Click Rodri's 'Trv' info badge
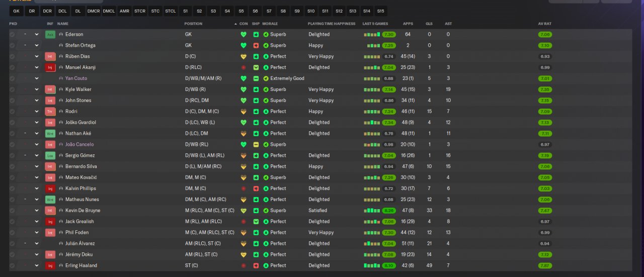644x277 pixels. coord(50,112)
